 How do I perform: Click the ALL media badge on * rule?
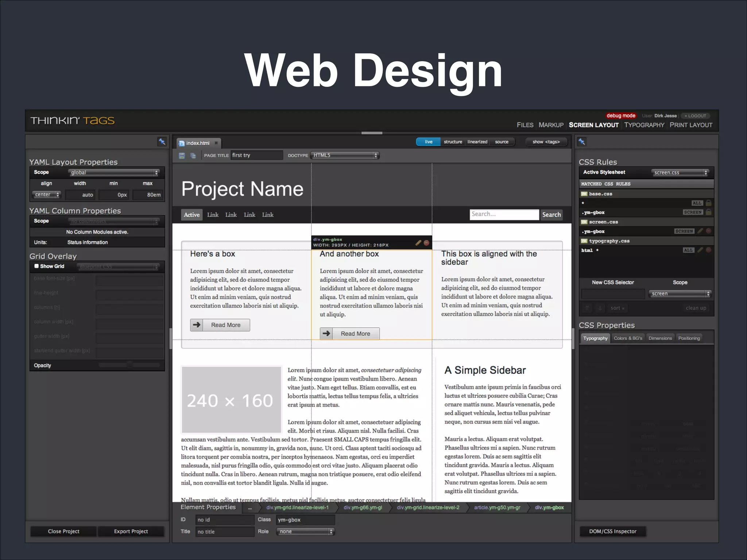click(697, 203)
